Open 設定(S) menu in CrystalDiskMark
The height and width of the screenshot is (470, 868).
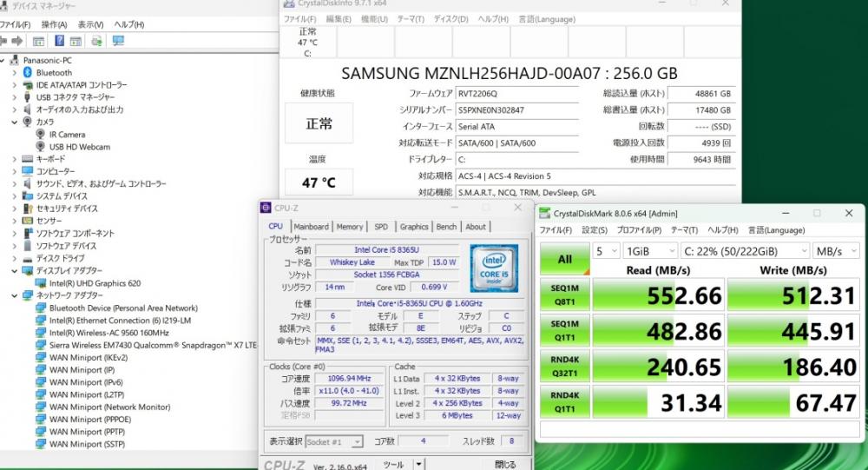(594, 230)
